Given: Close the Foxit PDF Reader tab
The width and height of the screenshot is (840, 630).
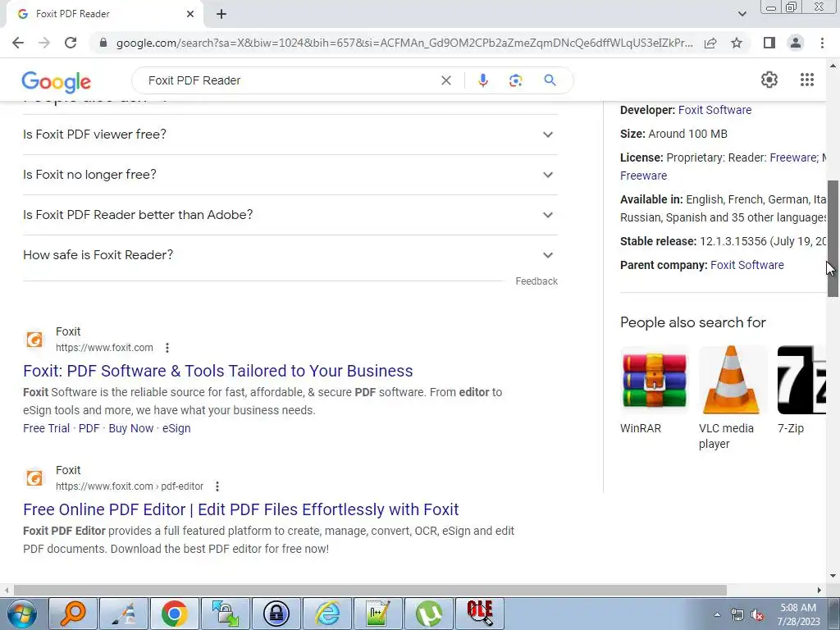Looking at the screenshot, I should point(190,14).
